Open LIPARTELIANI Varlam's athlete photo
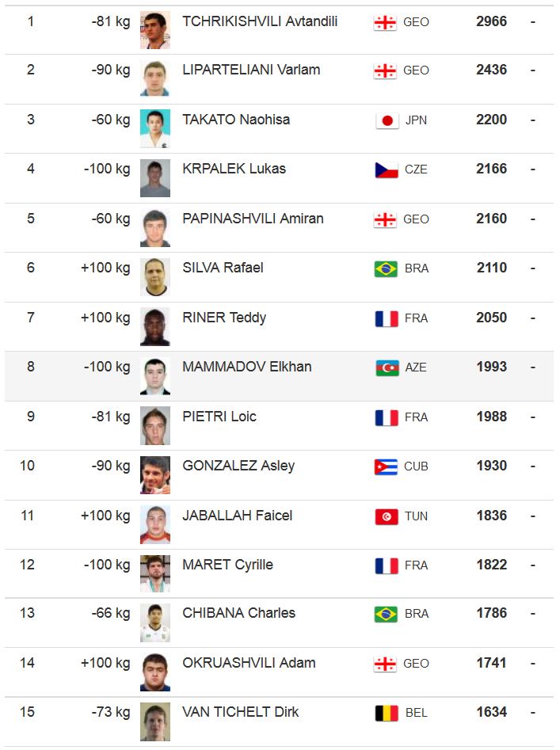The width and height of the screenshot is (560, 750). pos(155,79)
